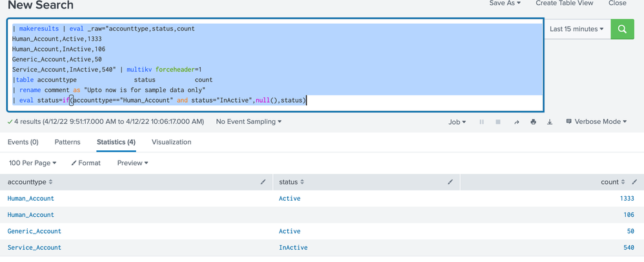
Task: Open the Last 15 minutes time picker
Action: 576,29
